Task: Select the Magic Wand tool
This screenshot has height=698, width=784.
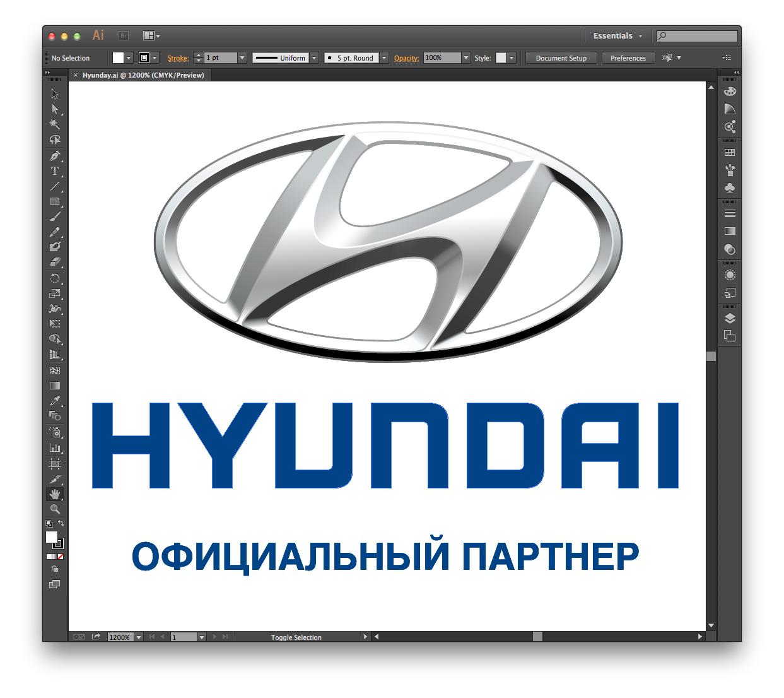Action: pyautogui.click(x=55, y=124)
